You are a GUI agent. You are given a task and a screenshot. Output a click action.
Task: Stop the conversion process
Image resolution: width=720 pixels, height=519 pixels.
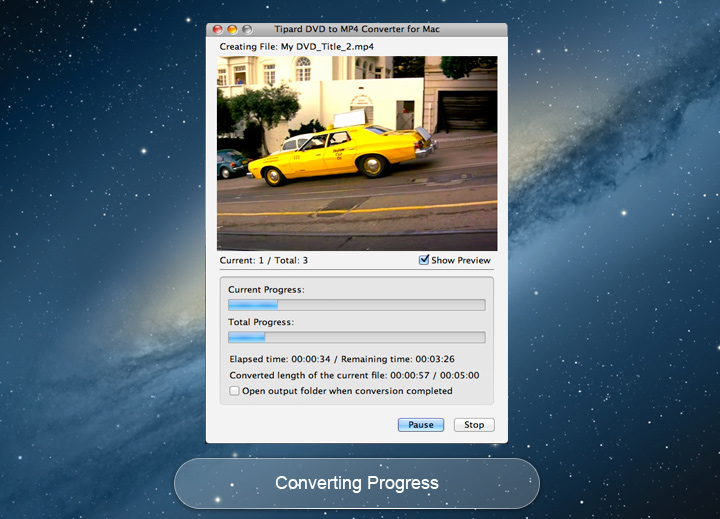(x=474, y=425)
